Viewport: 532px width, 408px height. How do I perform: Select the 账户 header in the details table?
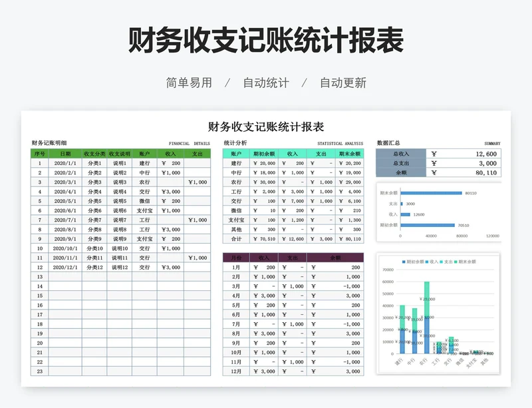coord(144,154)
